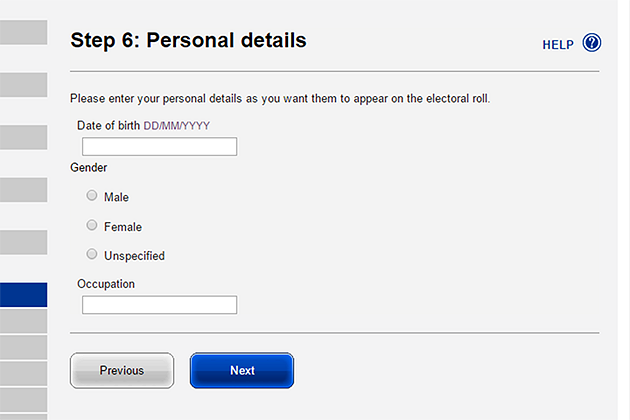Select third gray sidebar step from top
This screenshot has width=630, height=420.
tap(23, 137)
